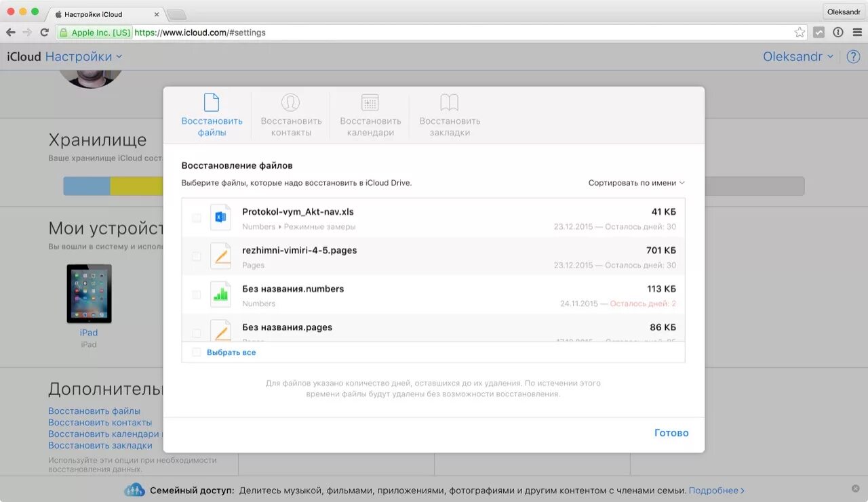Open the iCloud Настройки app switcher dropdown
The width and height of the screenshot is (868, 502).
coord(84,57)
